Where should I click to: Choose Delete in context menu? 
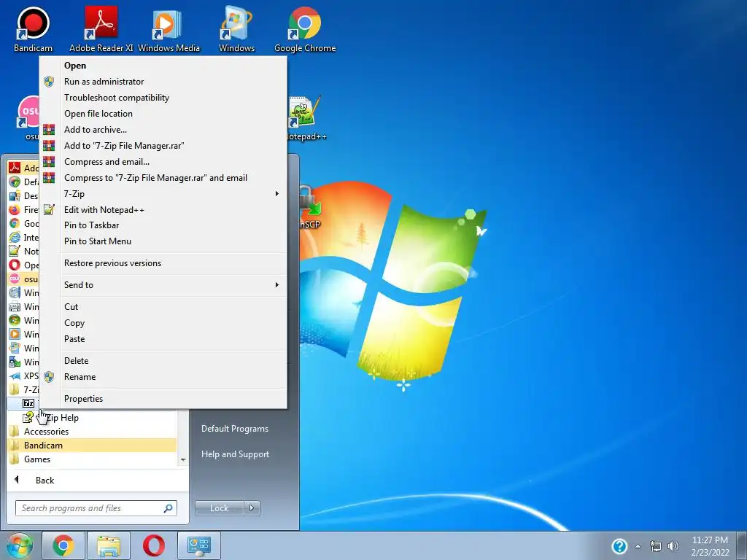(x=163, y=361)
